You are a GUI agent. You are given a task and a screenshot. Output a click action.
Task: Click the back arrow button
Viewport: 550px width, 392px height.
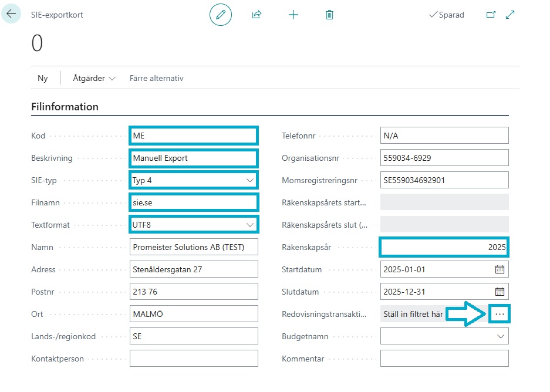pos(11,14)
